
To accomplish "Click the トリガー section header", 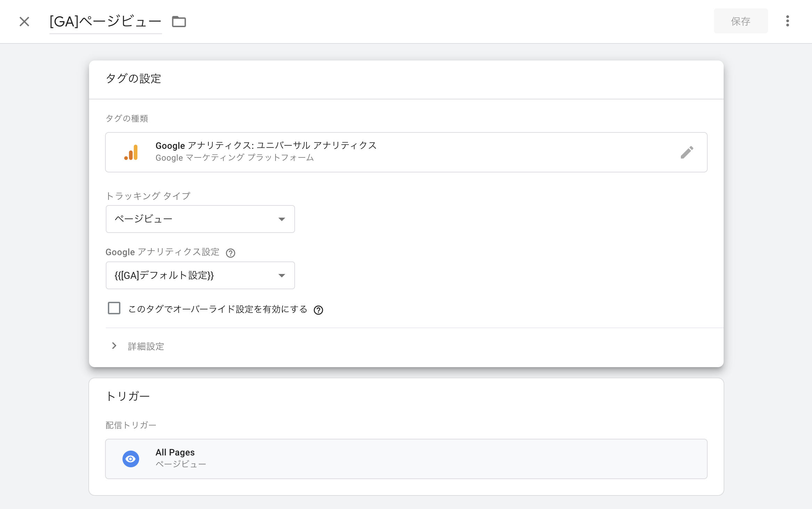I will 128,396.
